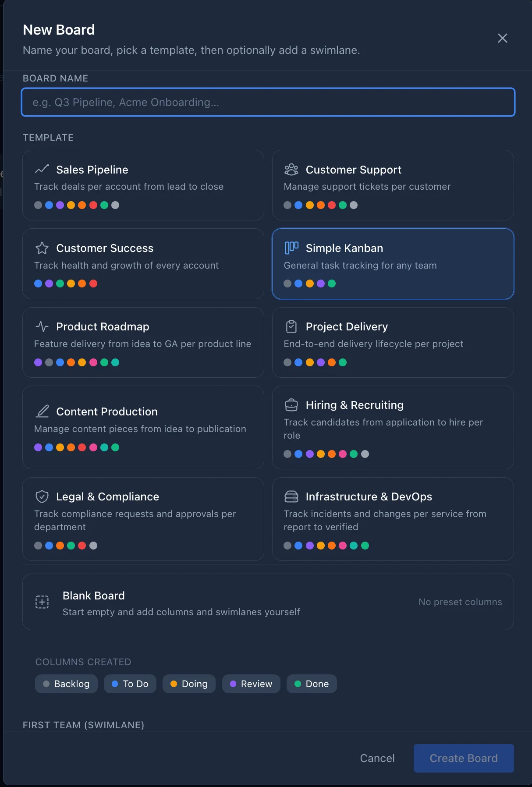Click the Infrastructure & DevOps server icon
This screenshot has width=532, height=787.
click(x=291, y=496)
